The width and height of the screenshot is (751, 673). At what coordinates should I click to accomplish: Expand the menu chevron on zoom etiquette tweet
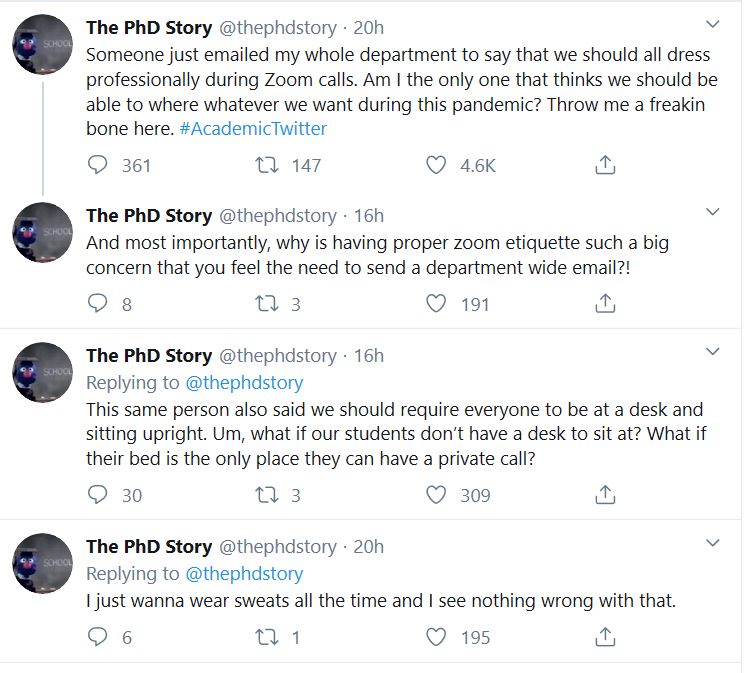click(x=713, y=212)
